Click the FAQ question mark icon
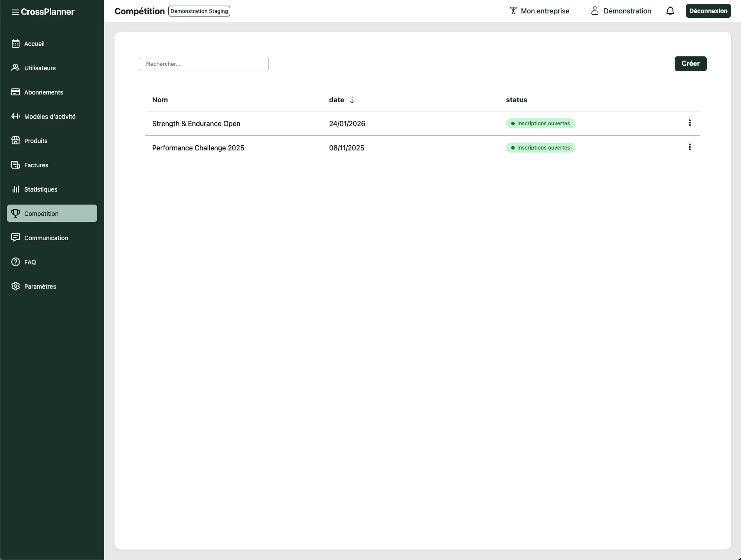The image size is (741, 560). coord(16,262)
